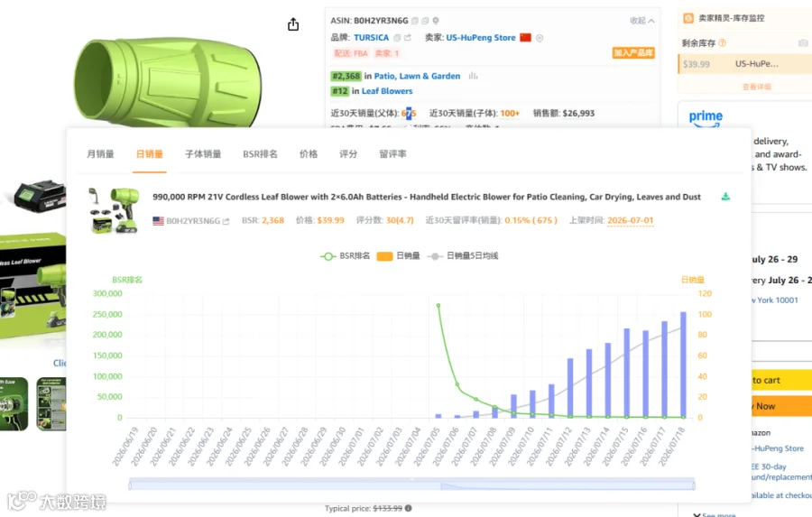812x517 pixels.
Task: Click the chart zoom range slider bar
Action: [411, 485]
